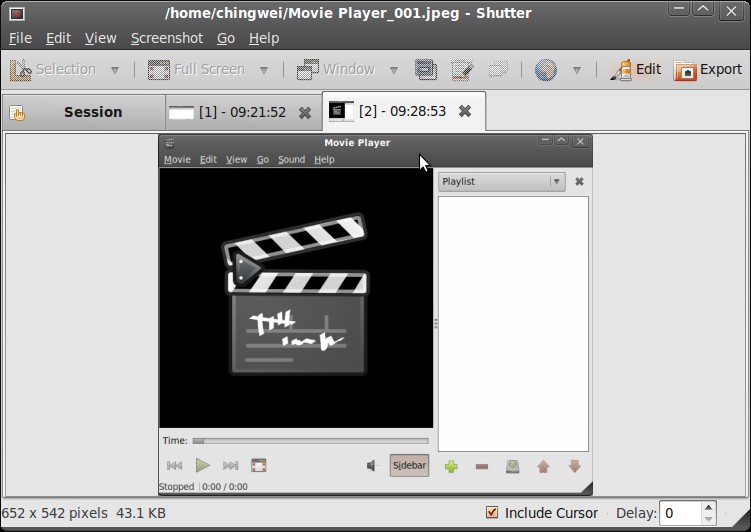Click the Movie Player volume speaker icon
This screenshot has height=532, width=751.
pyautogui.click(x=372, y=465)
